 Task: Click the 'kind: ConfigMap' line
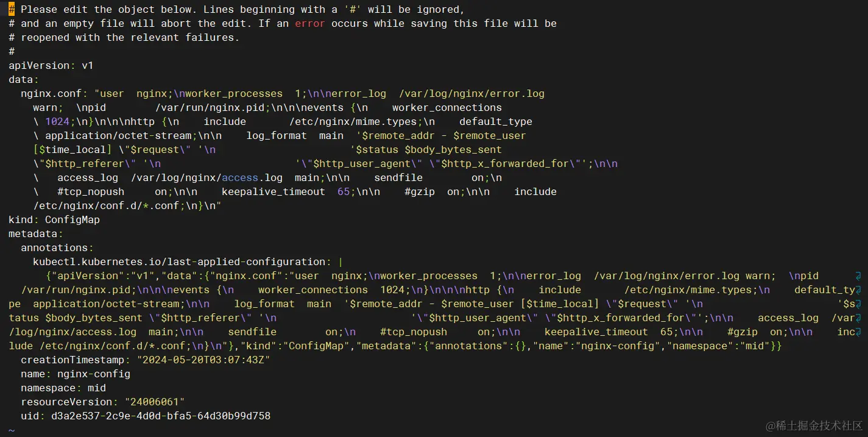point(54,219)
